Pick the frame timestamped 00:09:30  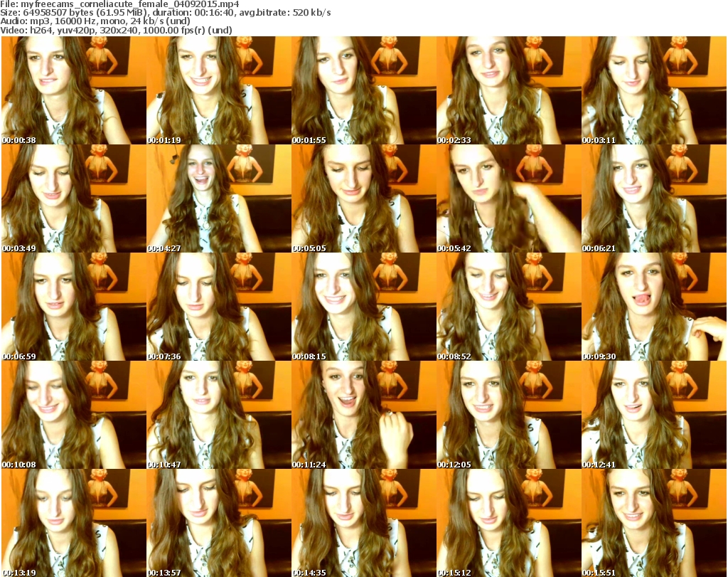[x=654, y=307]
